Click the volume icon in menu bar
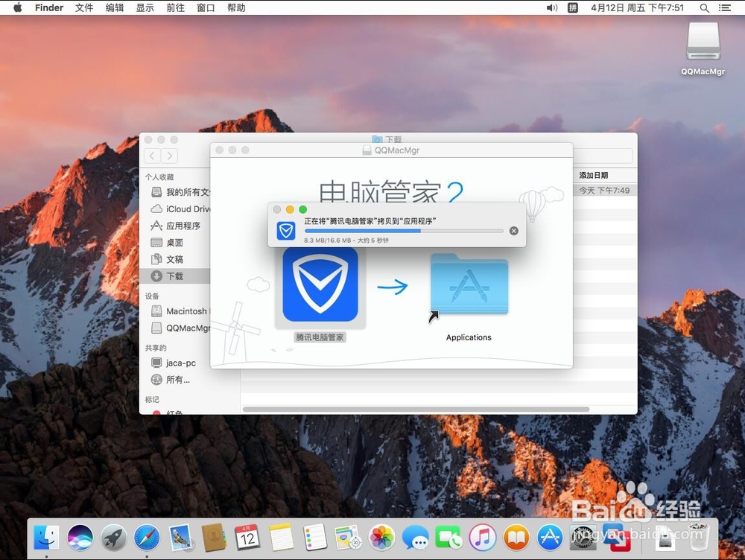The height and width of the screenshot is (560, 745). 551,7
